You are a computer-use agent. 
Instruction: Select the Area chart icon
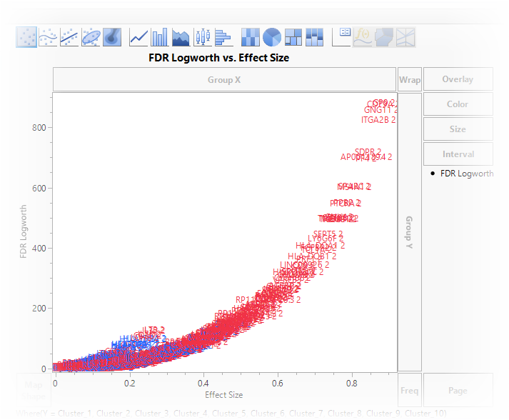click(x=181, y=36)
